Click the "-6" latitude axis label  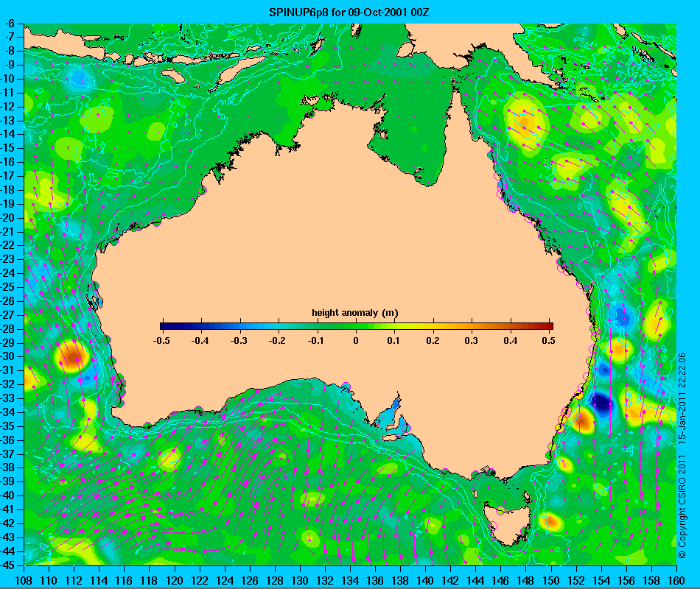click(x=10, y=24)
